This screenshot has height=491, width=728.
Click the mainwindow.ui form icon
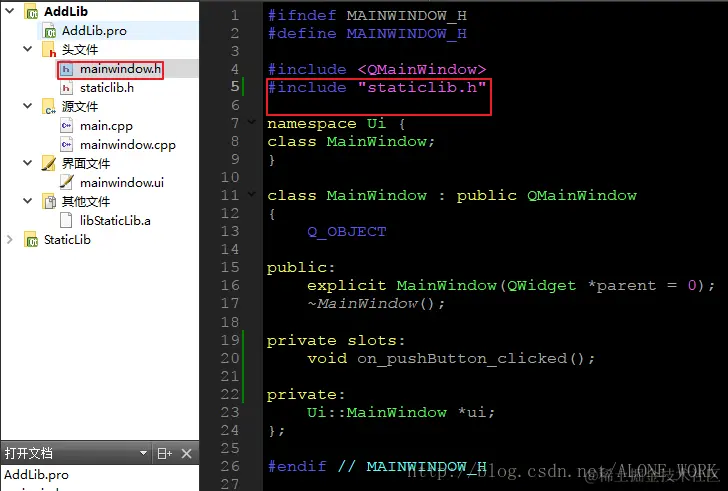[x=66, y=182]
